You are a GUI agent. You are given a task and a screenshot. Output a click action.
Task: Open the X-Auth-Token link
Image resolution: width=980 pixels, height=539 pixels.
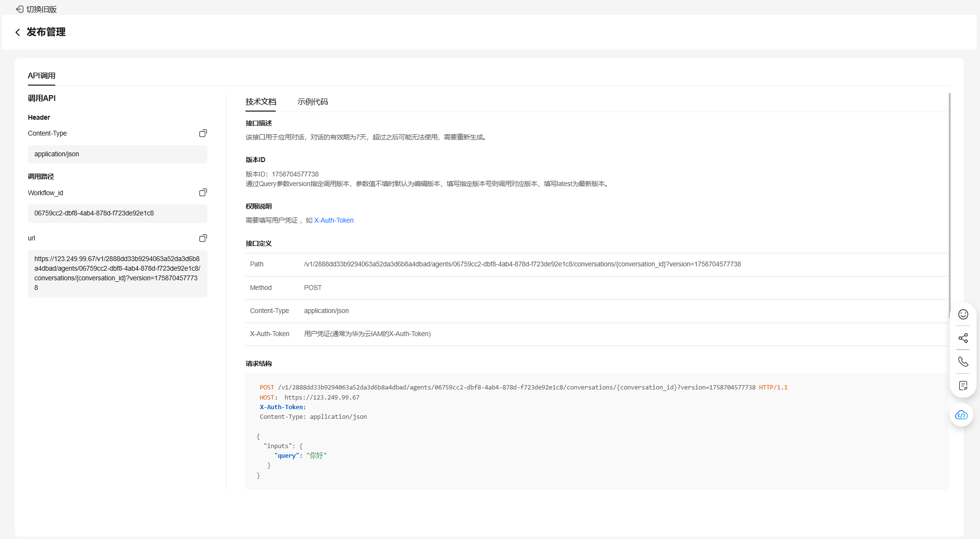pyautogui.click(x=333, y=220)
